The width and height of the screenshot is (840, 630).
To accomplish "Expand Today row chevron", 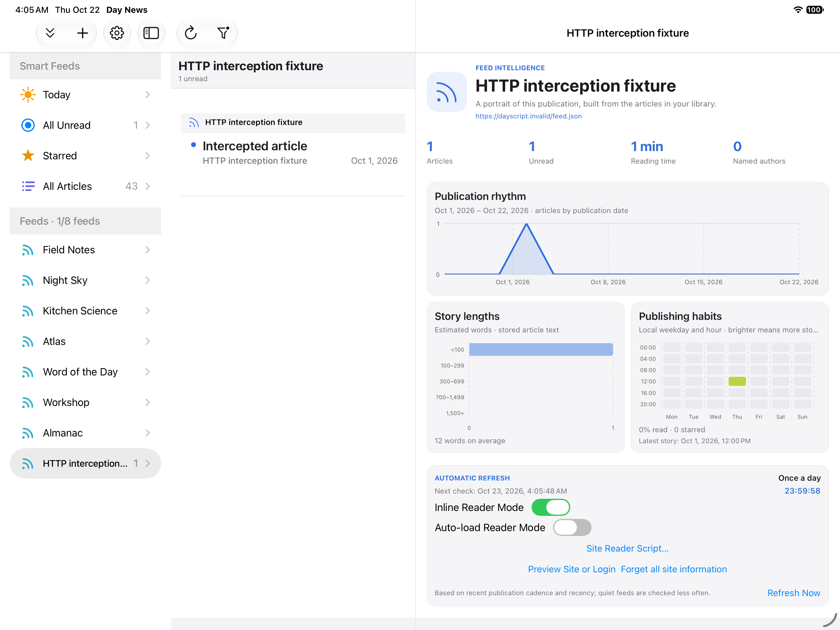I will coord(148,95).
